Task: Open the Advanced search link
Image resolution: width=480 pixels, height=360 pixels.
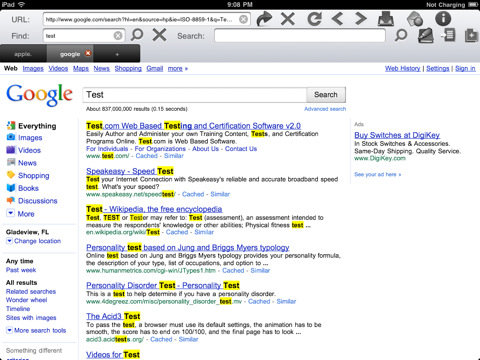Action: (x=325, y=109)
